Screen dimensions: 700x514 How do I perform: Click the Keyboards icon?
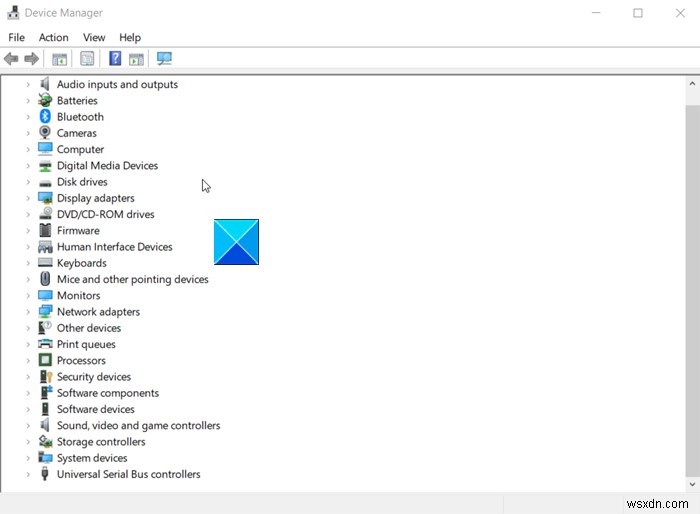(x=45, y=263)
